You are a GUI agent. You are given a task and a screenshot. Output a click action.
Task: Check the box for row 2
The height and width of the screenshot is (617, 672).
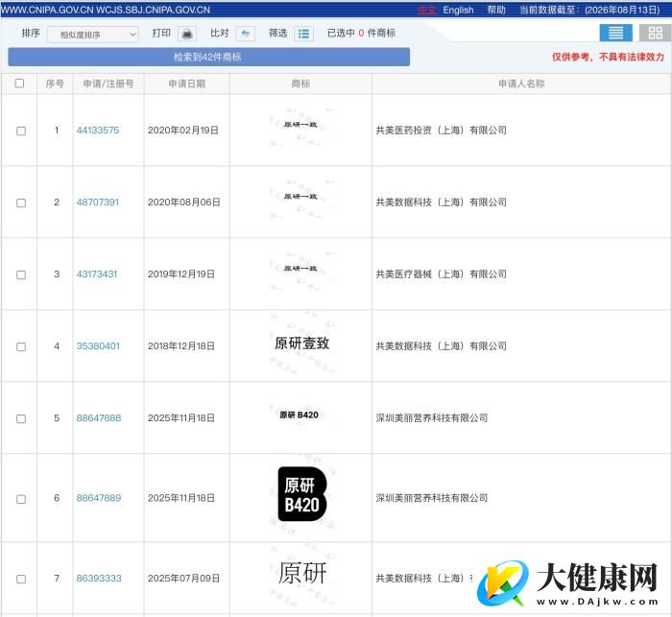click(x=20, y=202)
